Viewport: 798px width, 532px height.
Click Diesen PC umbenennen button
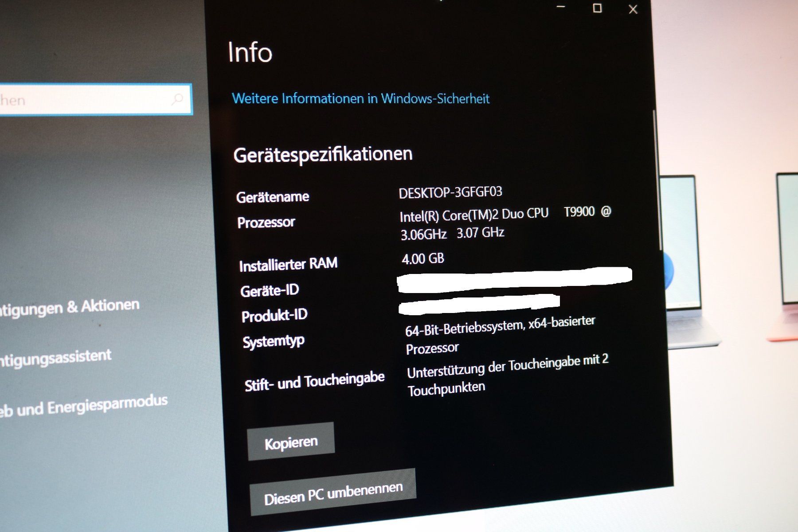[333, 493]
